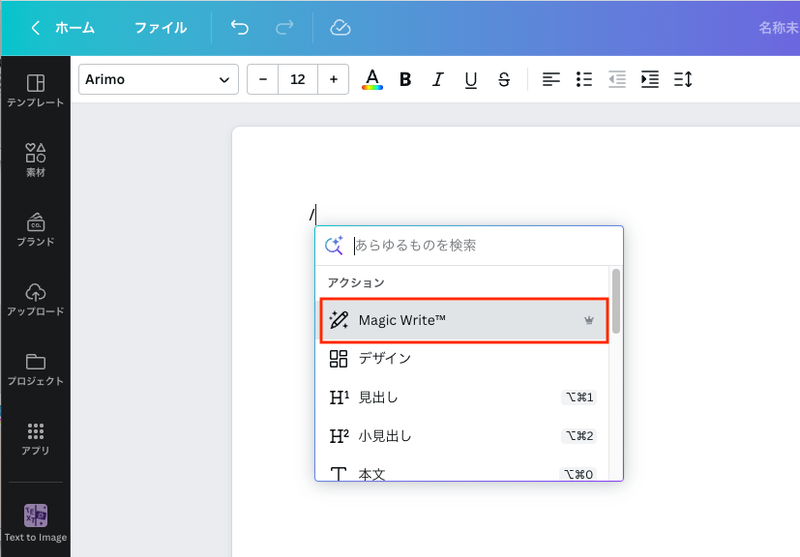Click the redo arrow
800x557 pixels.
coord(284,28)
